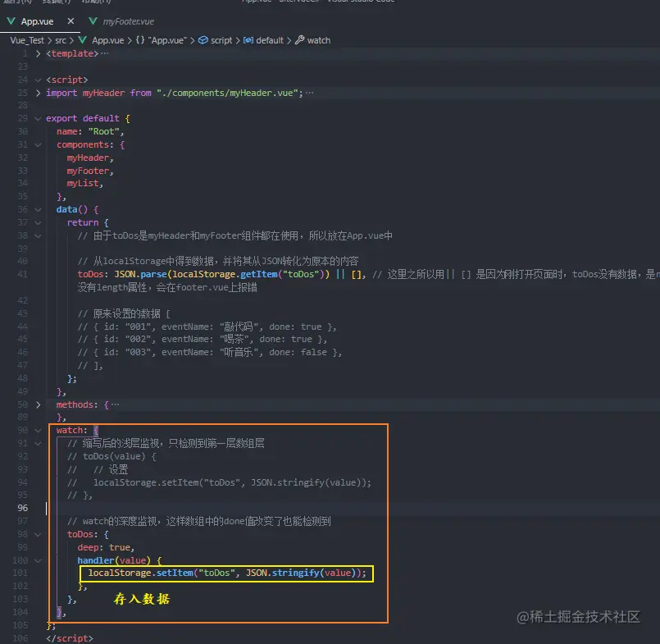Select default in the breadcrumb
The width and height of the screenshot is (660, 644).
tap(270, 40)
